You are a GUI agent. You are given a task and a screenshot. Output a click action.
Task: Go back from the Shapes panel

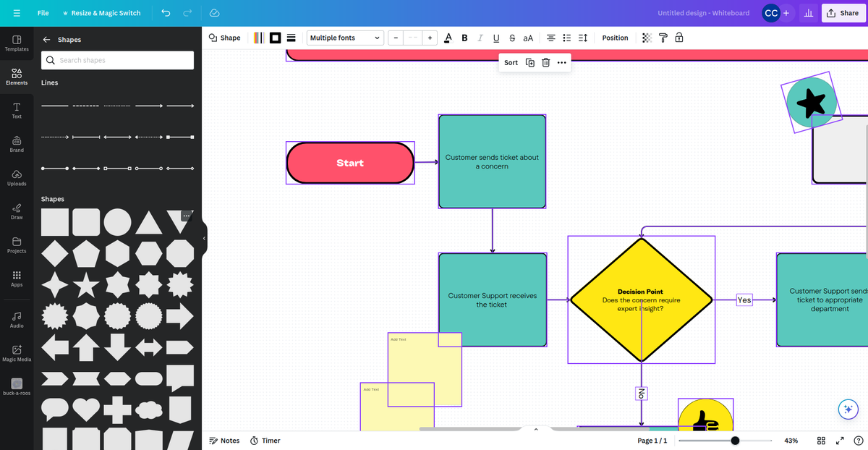coord(47,40)
